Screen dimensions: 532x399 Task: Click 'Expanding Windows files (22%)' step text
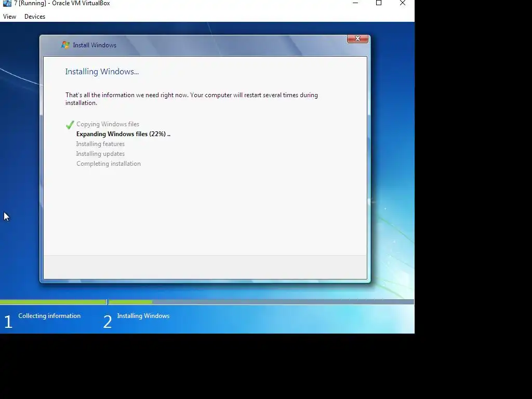[x=123, y=134]
